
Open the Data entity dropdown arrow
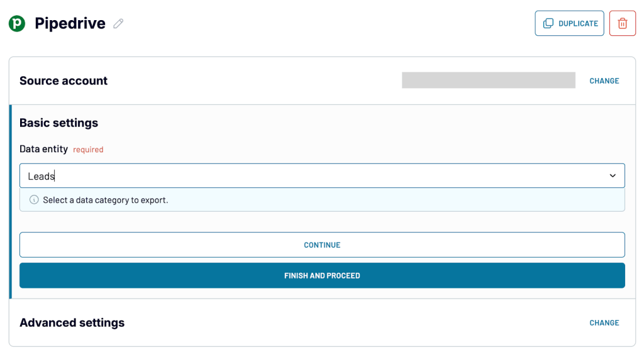tap(613, 175)
